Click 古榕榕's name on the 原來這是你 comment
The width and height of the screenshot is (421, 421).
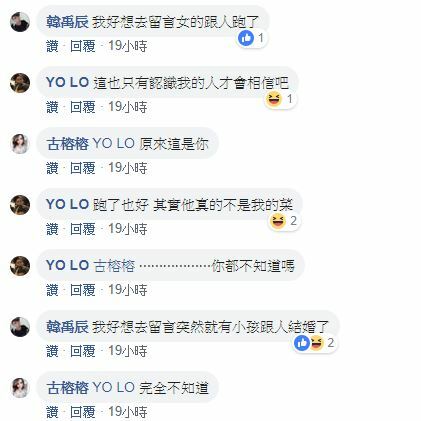click(67, 144)
